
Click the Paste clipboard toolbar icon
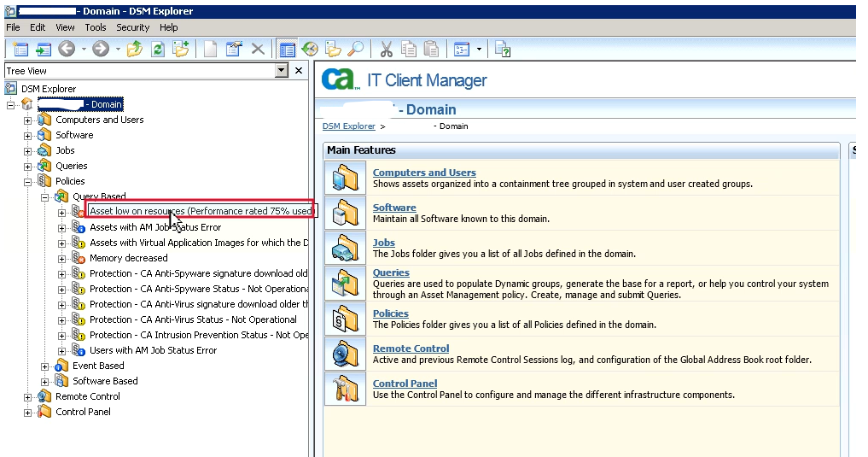point(432,50)
